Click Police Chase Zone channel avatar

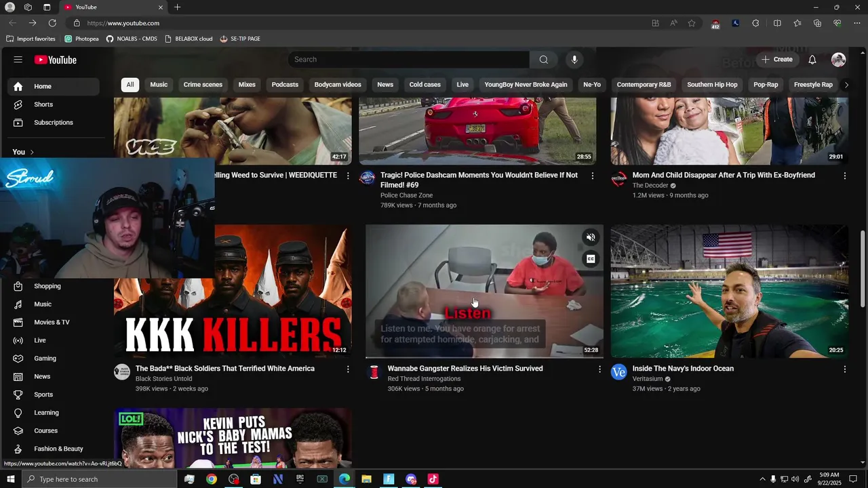pos(367,178)
